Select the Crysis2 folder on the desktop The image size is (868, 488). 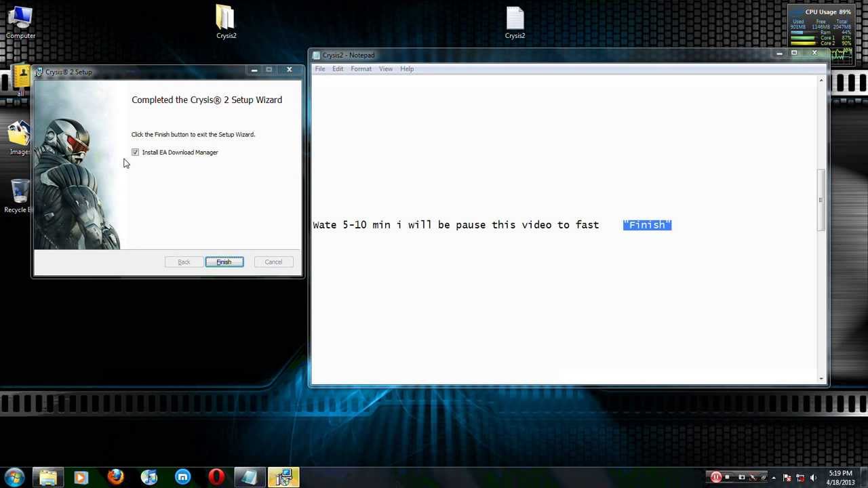[226, 22]
